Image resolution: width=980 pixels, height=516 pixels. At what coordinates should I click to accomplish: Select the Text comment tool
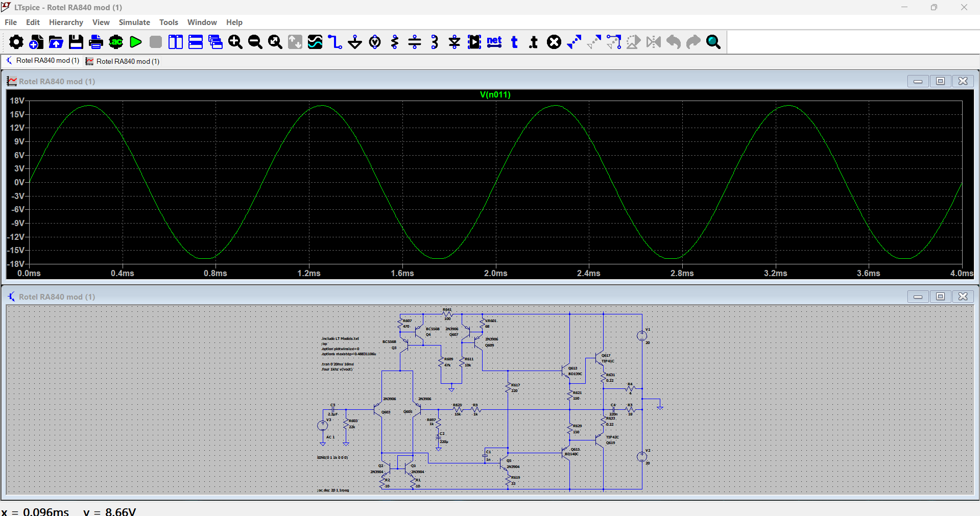tap(514, 42)
